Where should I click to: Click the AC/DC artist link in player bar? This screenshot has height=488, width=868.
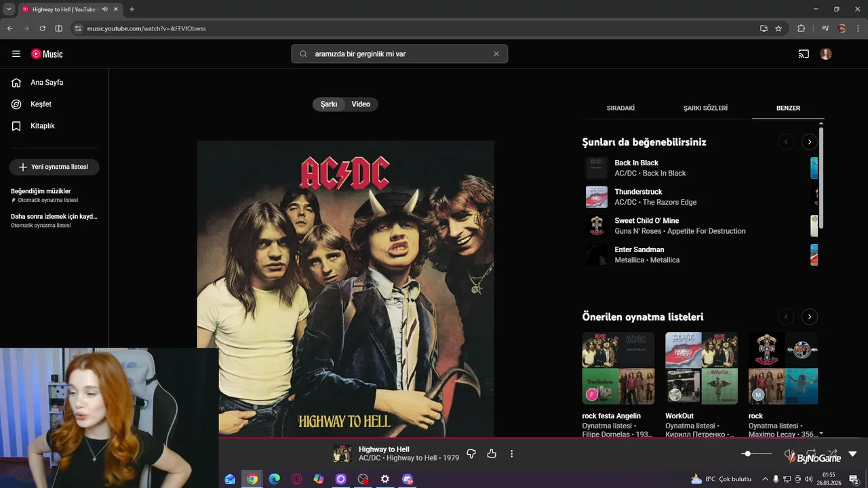coord(370,458)
